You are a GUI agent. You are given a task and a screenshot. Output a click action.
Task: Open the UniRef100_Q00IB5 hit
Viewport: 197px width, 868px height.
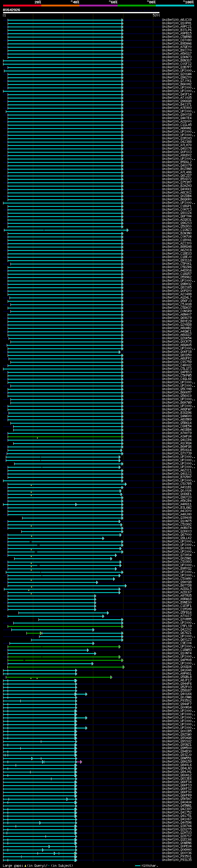pos(176,732)
